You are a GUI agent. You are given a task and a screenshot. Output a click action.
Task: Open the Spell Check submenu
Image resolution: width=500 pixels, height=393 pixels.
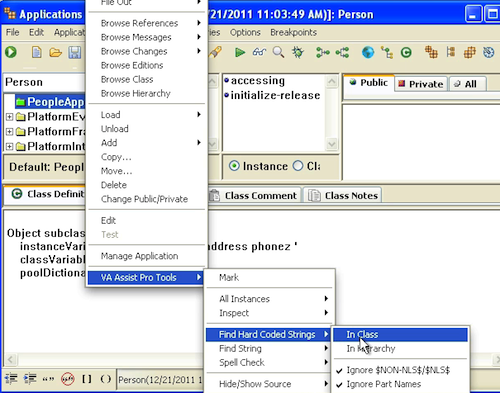(x=269, y=362)
